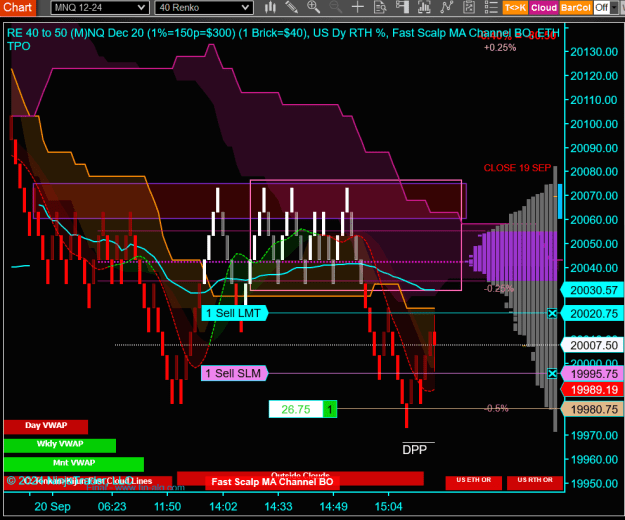The height and width of the screenshot is (520, 625).
Task: Click the Mnt VWAP legend label
Action: tap(74, 463)
